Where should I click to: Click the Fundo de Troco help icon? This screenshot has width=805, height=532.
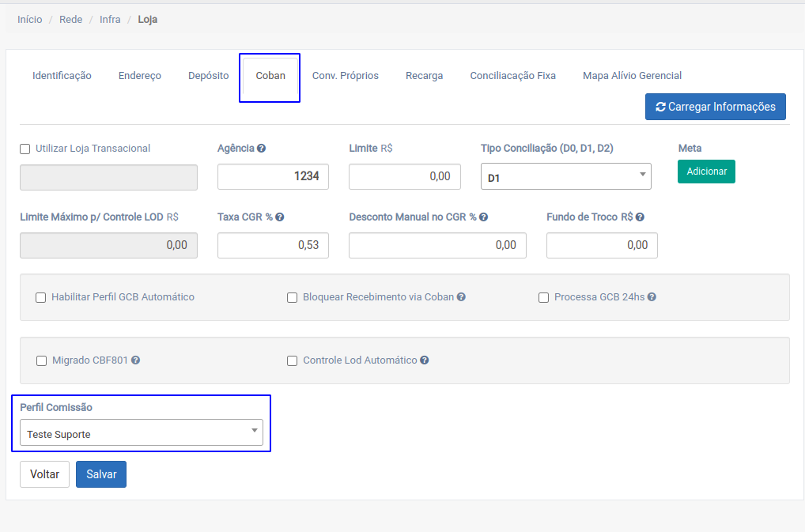(640, 217)
